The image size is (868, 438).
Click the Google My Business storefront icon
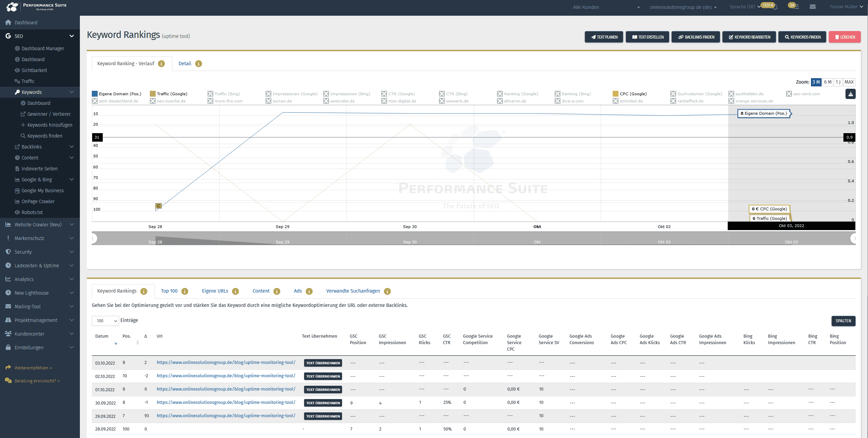click(17, 190)
